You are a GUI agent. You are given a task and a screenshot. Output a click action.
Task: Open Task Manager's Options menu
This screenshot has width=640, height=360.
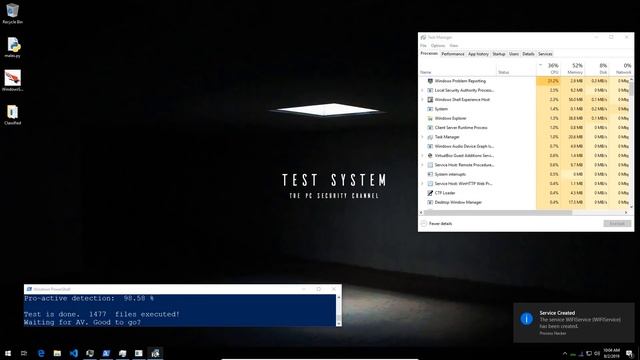(x=438, y=46)
